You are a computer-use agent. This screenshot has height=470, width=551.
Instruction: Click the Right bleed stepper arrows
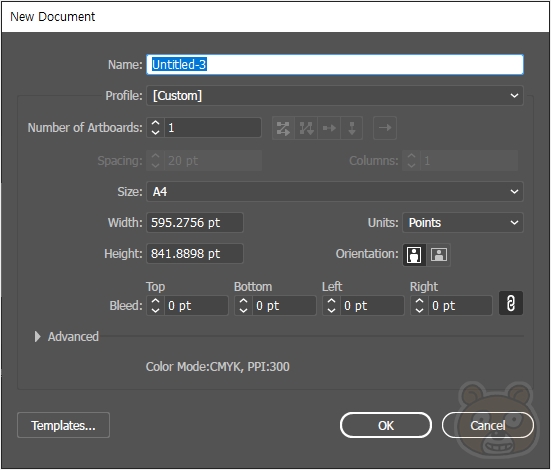point(419,305)
